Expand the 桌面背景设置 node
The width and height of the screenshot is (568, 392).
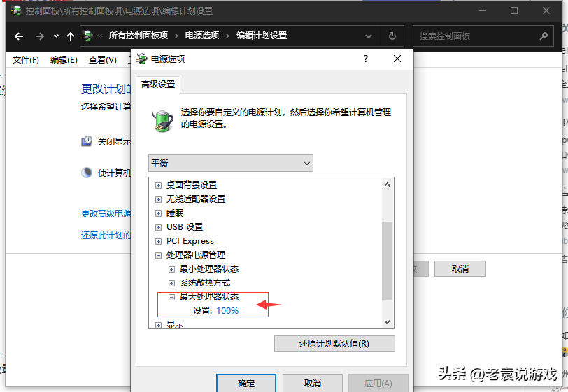tap(158, 185)
